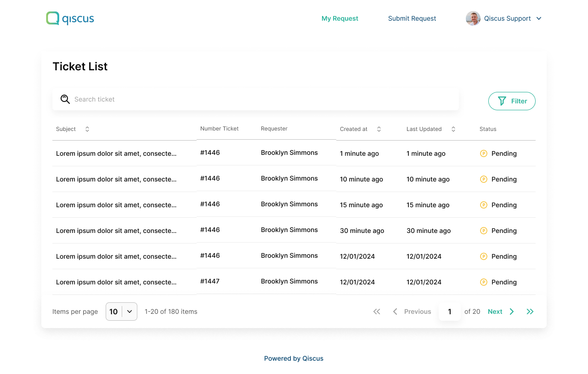588x374 pixels.
Task: Go to Submit Request page
Action: tap(412, 18)
